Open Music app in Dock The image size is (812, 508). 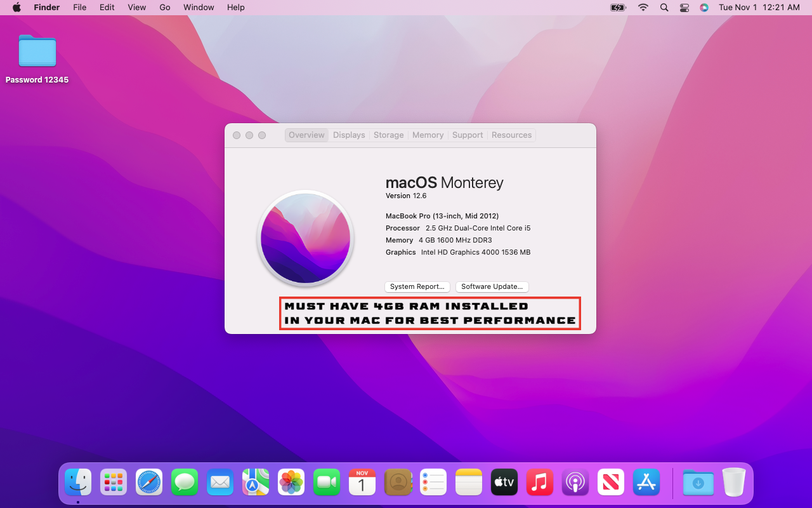(x=540, y=483)
